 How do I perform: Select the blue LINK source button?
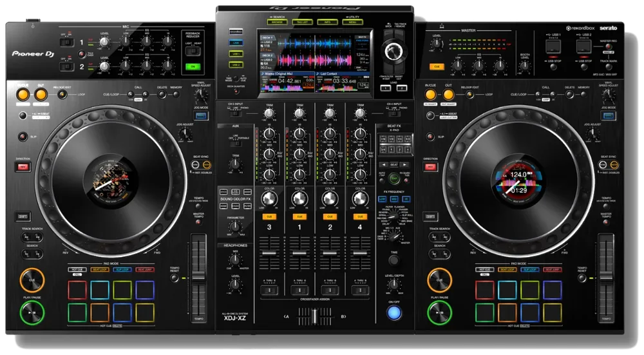tap(236, 43)
